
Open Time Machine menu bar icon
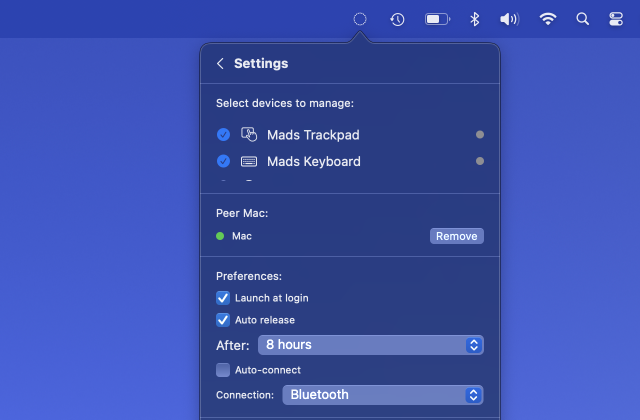[x=397, y=19]
